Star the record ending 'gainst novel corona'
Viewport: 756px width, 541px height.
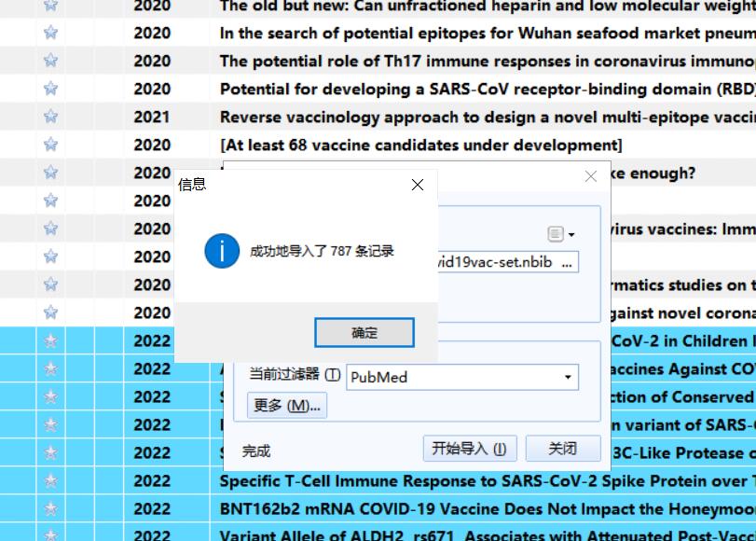point(50,312)
